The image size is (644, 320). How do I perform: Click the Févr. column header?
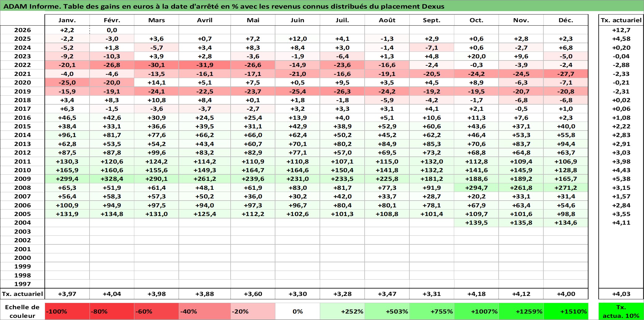[x=112, y=20]
